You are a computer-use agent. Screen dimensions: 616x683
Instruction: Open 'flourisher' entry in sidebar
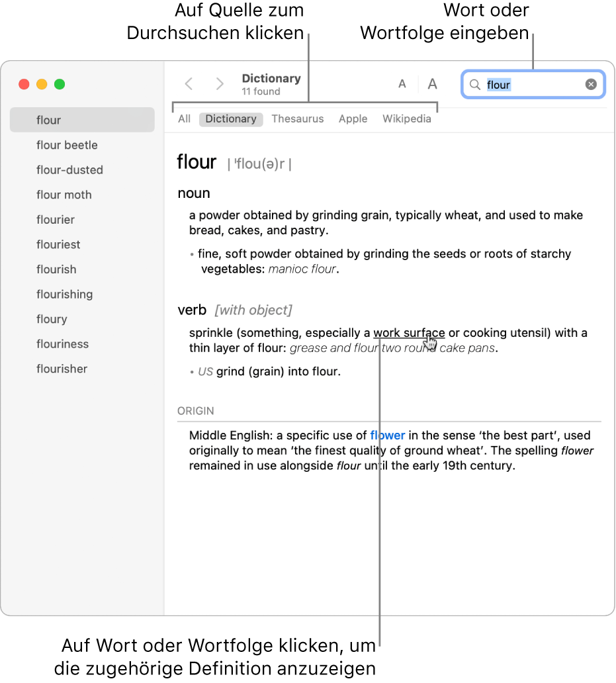(82, 369)
